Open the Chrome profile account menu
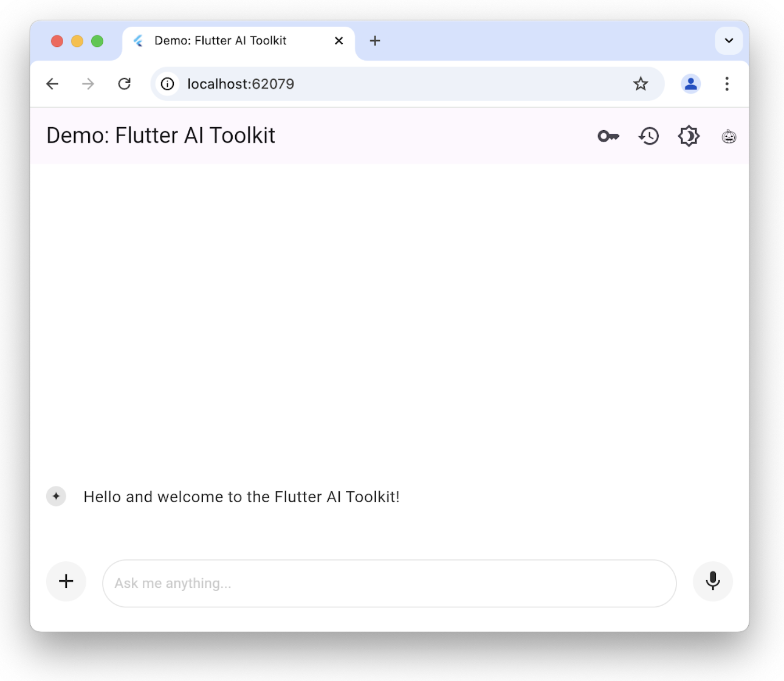 click(691, 84)
